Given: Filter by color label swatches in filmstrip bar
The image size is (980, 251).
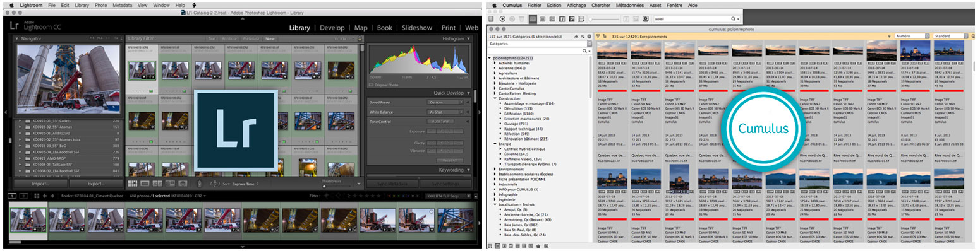Looking at the screenshot, I should [x=403, y=196].
